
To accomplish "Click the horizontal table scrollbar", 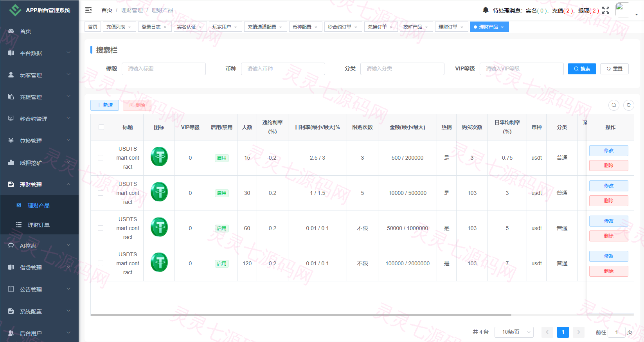I will [x=300, y=315].
